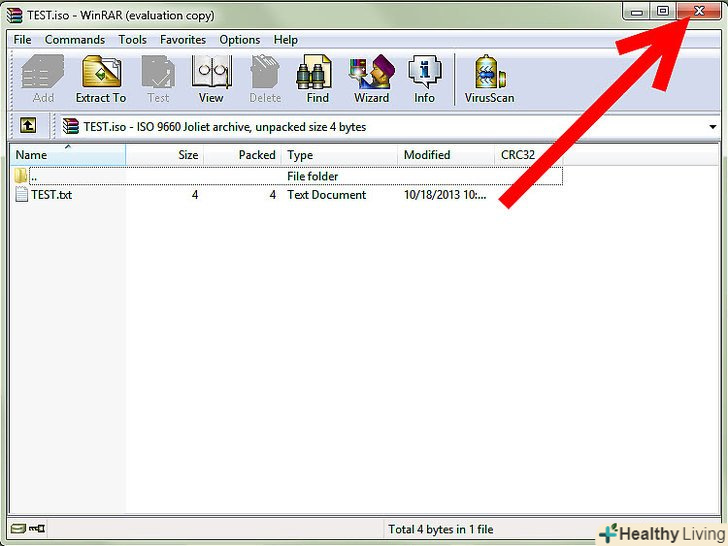This screenshot has width=728, height=546.
Task: Launch the Wizard tool
Action: [x=371, y=78]
